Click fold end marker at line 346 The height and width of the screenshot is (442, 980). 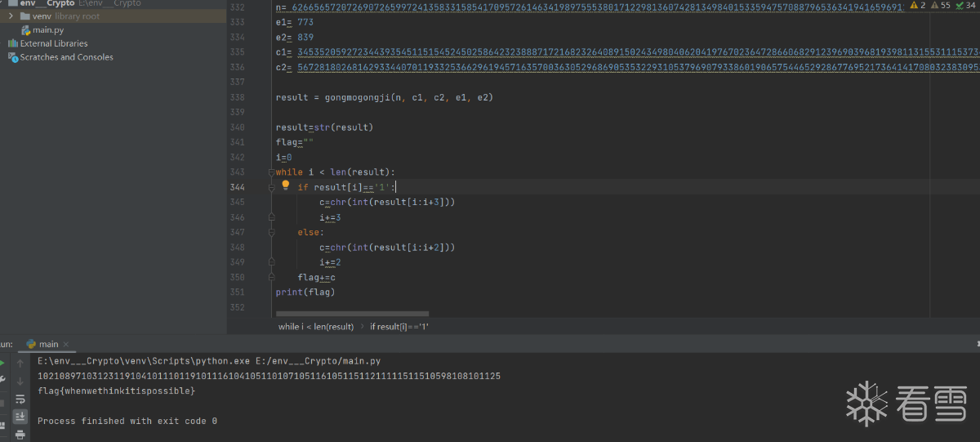click(x=272, y=217)
